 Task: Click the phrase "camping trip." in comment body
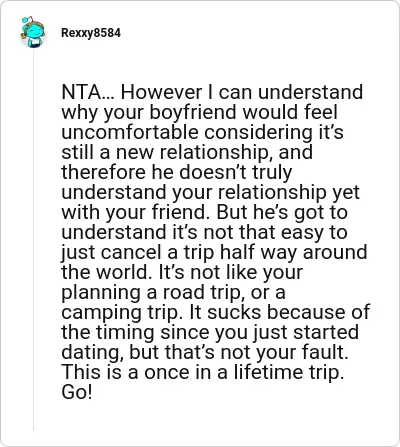pos(120,313)
